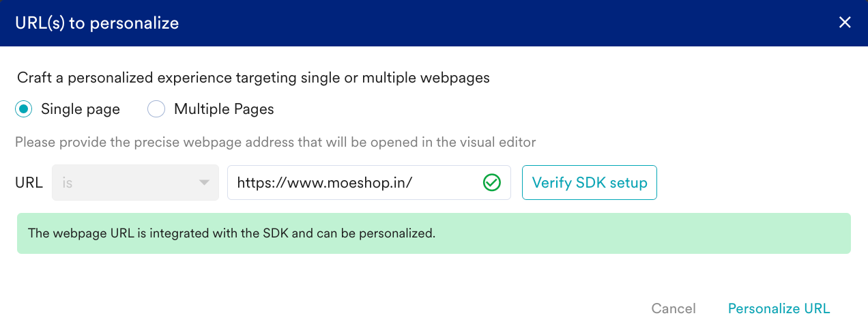
Task: Click the Multiple Pages label text
Action: pos(224,109)
